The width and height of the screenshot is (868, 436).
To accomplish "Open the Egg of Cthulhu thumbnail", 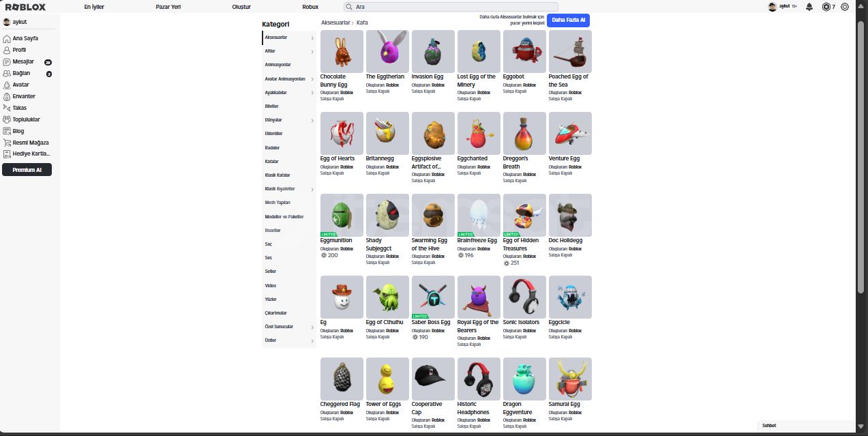I will 387,297.
